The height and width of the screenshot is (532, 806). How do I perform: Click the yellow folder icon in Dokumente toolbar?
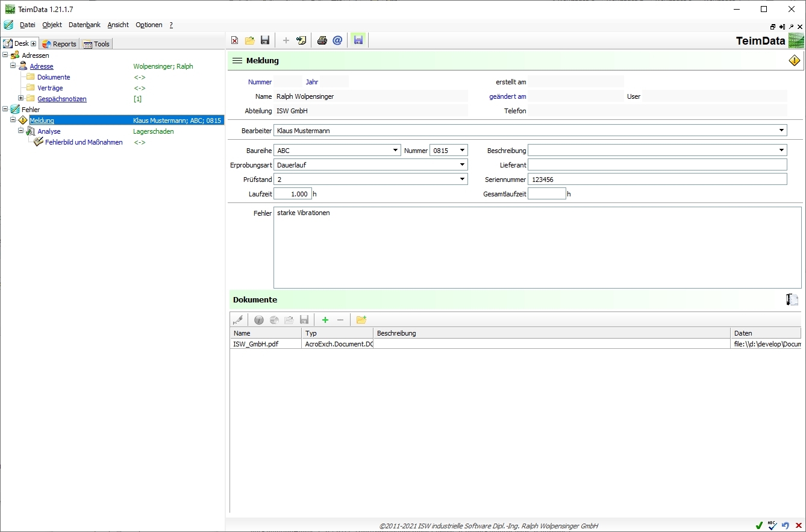tap(361, 320)
